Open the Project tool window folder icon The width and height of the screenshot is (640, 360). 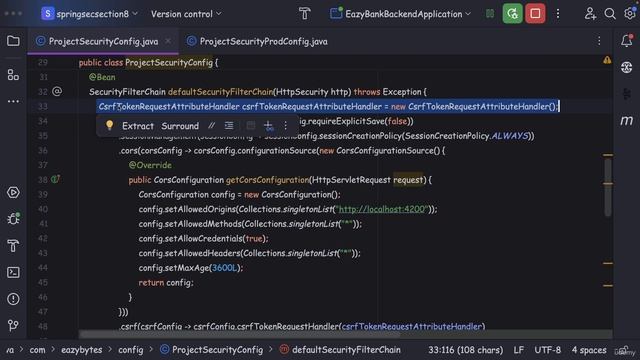pos(13,41)
